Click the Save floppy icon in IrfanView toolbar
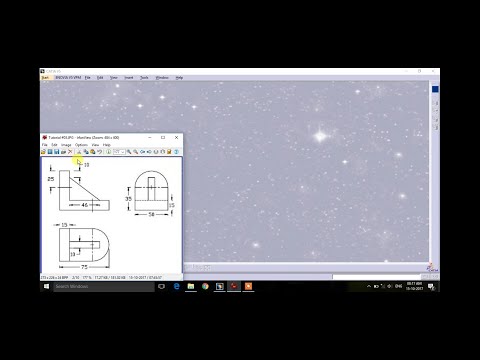This screenshot has width=480, height=360. 56,152
